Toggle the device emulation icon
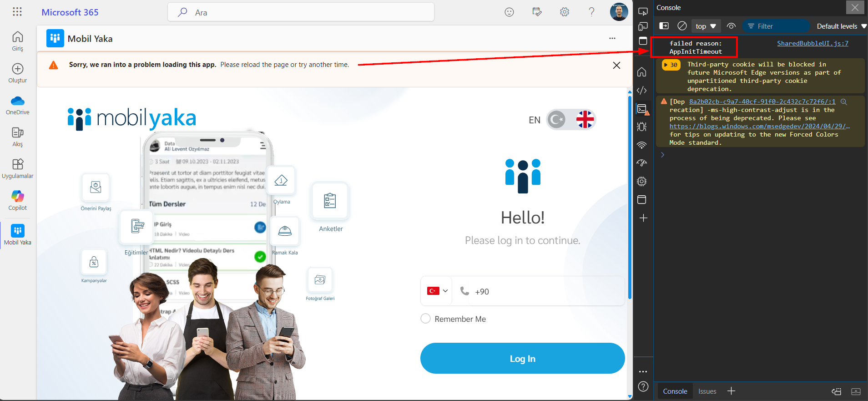Image resolution: width=868 pixels, height=401 pixels. [643, 26]
